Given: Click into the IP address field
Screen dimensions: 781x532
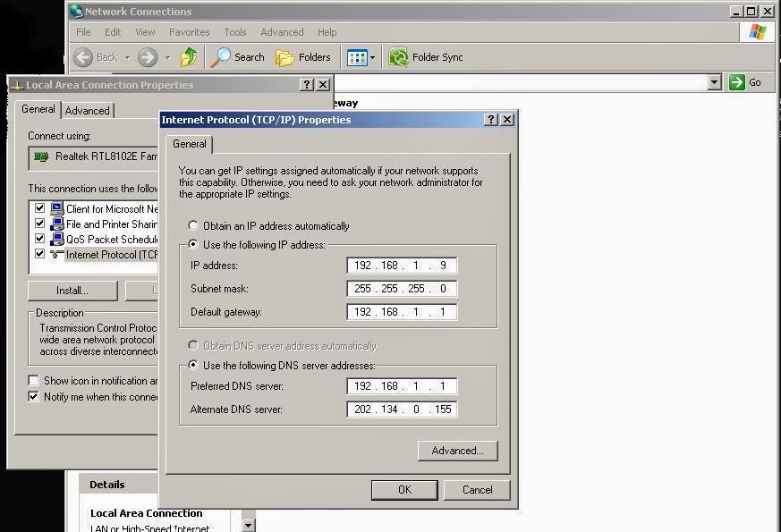Looking at the screenshot, I should coord(402,266).
